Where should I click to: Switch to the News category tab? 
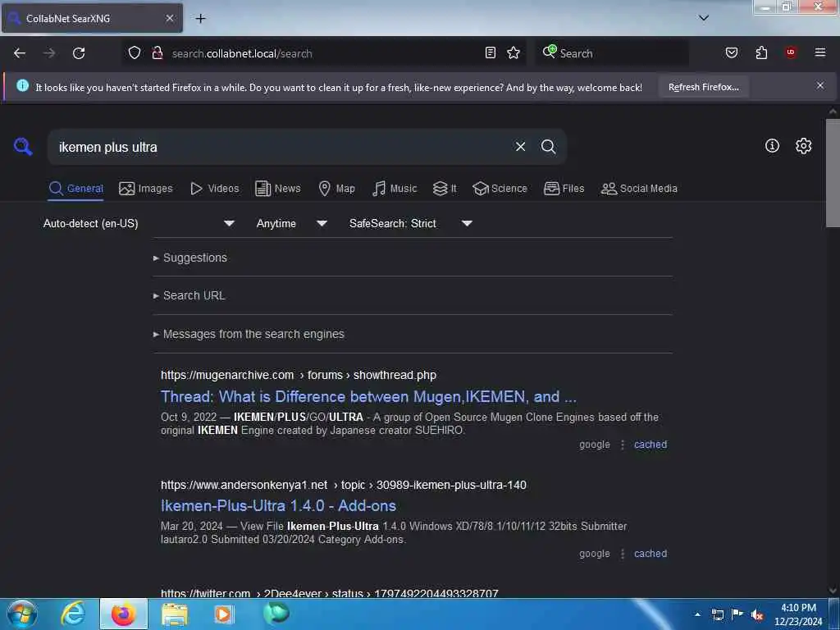point(277,189)
